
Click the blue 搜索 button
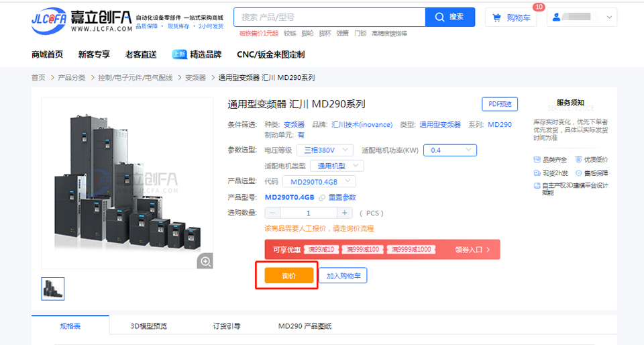coord(450,17)
